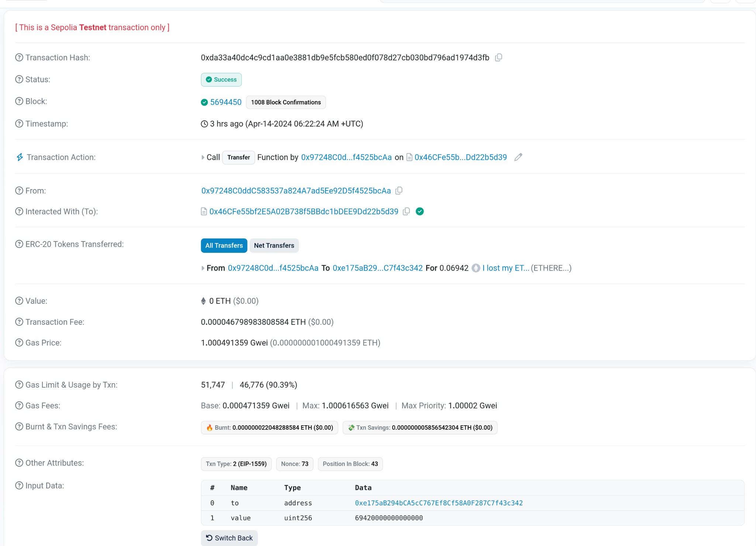Click the pencil edit icon in Transaction Action
Image resolution: width=756 pixels, height=546 pixels.
(518, 157)
